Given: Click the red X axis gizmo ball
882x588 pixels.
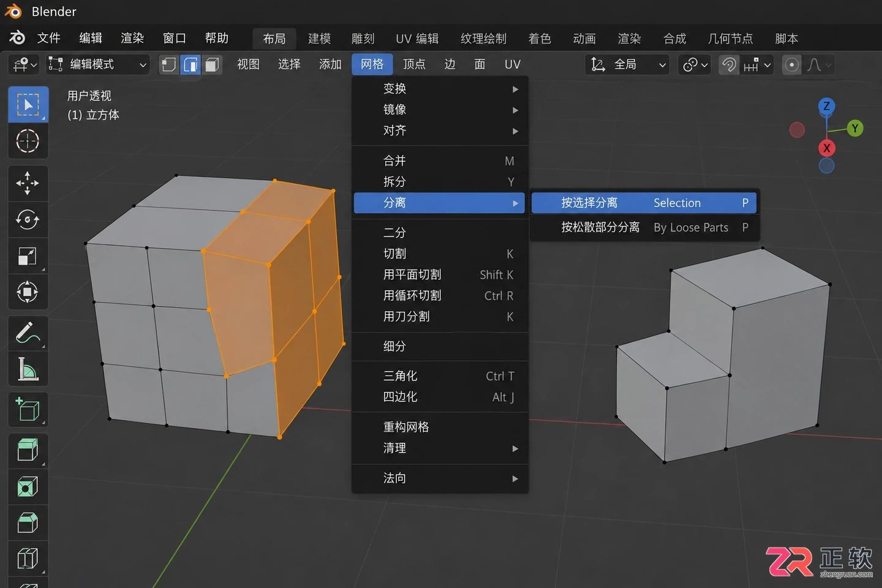Looking at the screenshot, I should click(x=826, y=148).
